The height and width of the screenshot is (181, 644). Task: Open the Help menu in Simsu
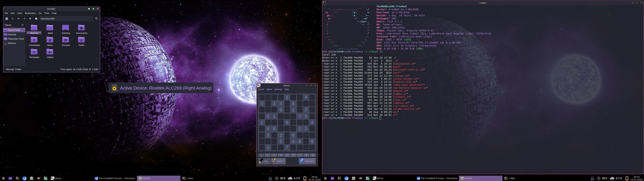287,89
